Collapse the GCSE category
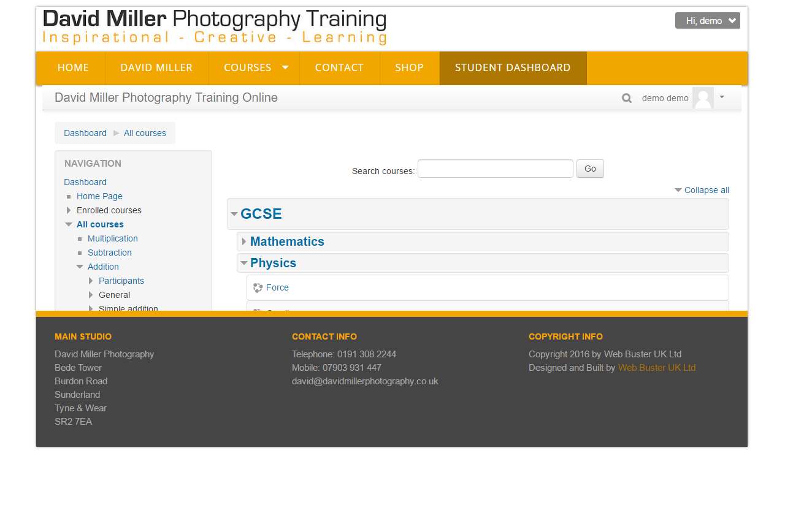The width and height of the screenshot is (785, 532). click(x=234, y=214)
